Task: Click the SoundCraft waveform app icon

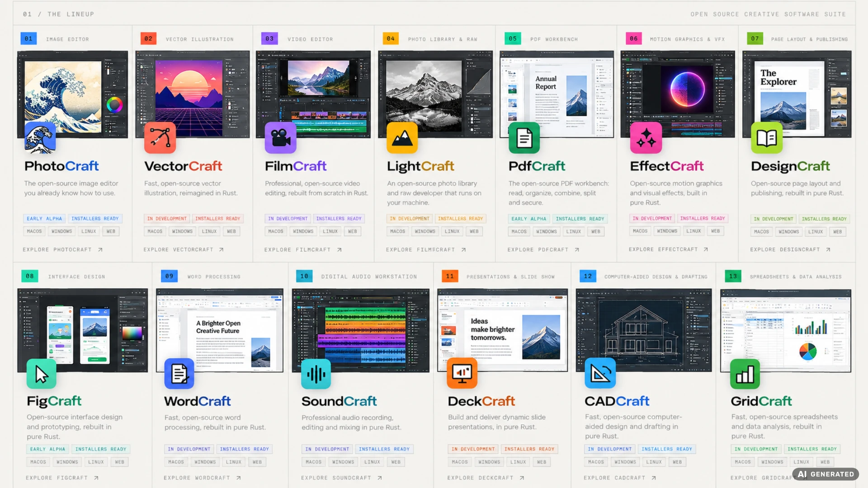Action: coord(316,374)
